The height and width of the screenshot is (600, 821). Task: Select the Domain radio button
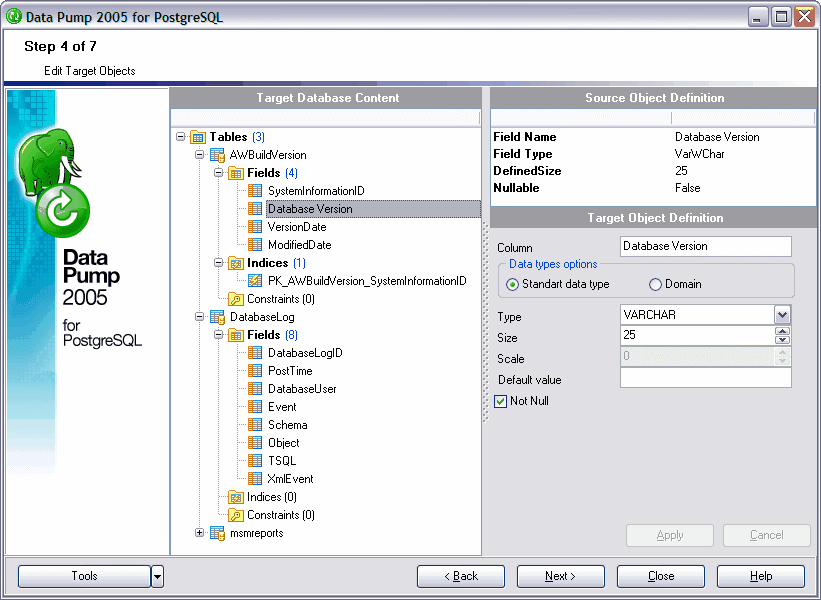(655, 284)
